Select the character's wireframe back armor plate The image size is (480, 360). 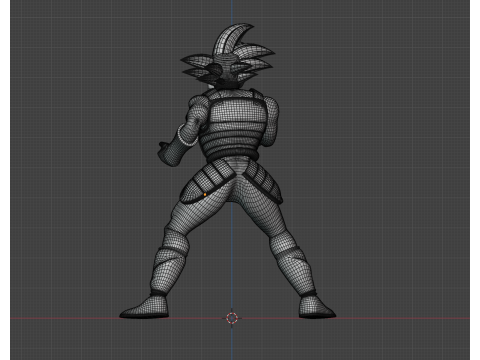(234, 127)
